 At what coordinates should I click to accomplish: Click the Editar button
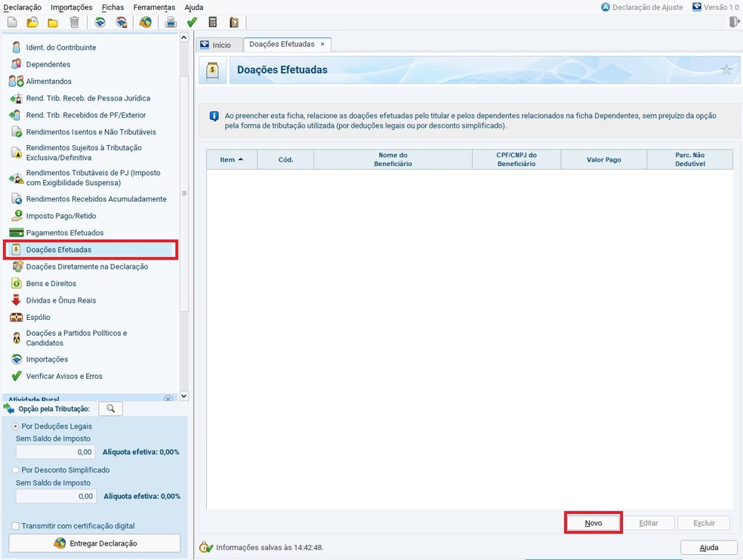[648, 523]
